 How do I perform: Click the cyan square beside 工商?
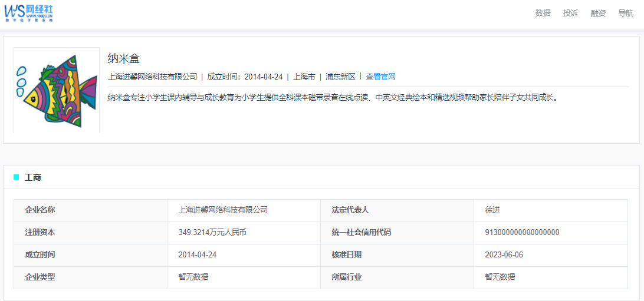click(x=17, y=177)
